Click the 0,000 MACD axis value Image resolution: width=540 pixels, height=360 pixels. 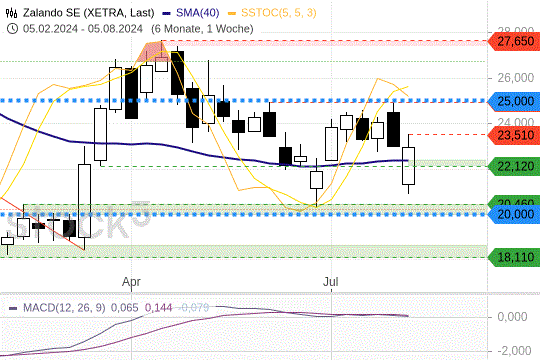[512, 317]
